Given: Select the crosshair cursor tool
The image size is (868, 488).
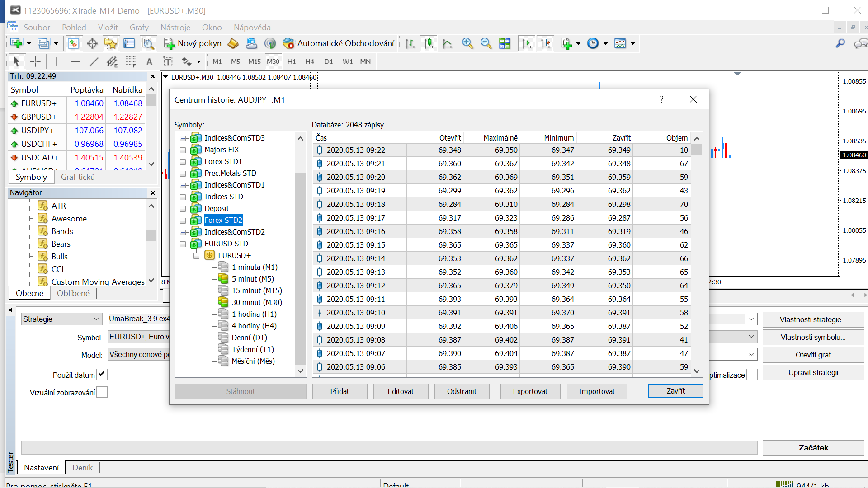Looking at the screenshot, I should (x=35, y=61).
